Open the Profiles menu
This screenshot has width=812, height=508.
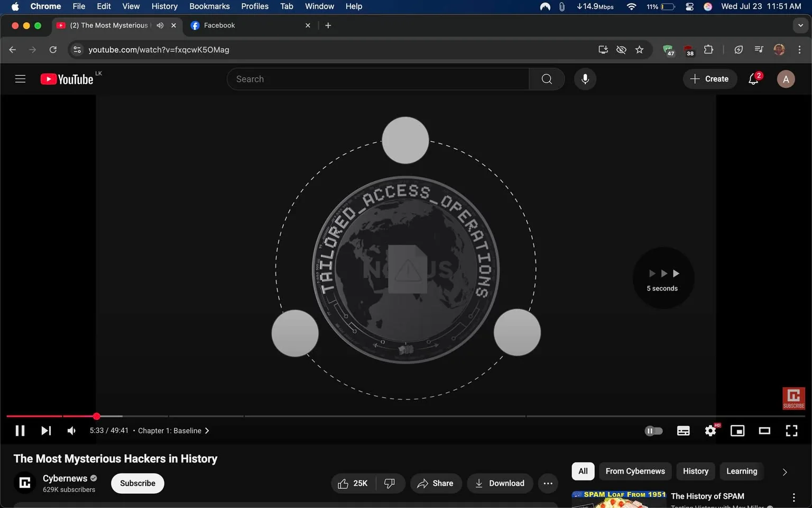pyautogui.click(x=255, y=6)
